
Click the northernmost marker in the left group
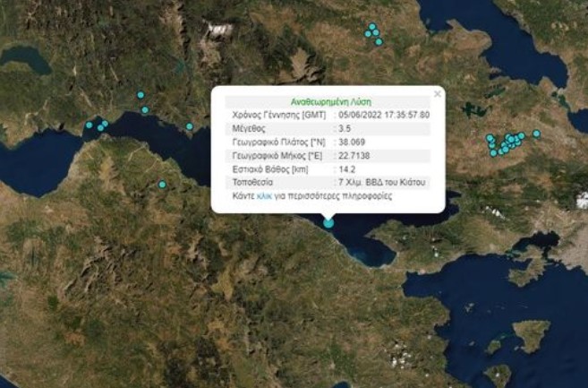click(x=141, y=95)
